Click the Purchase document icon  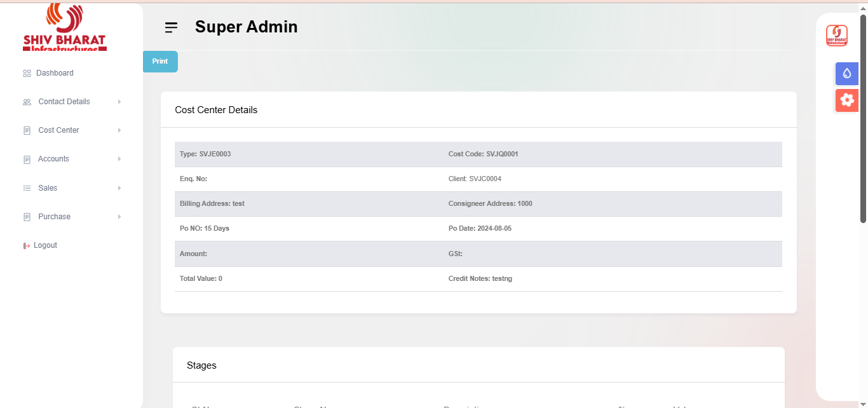click(x=27, y=217)
